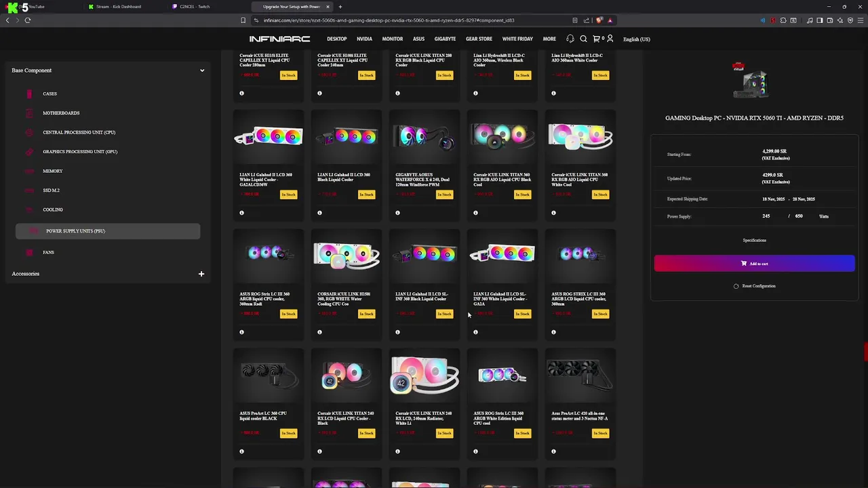Click the share icon in address bar
This screenshot has width=868, height=488.
pyautogui.click(x=587, y=20)
